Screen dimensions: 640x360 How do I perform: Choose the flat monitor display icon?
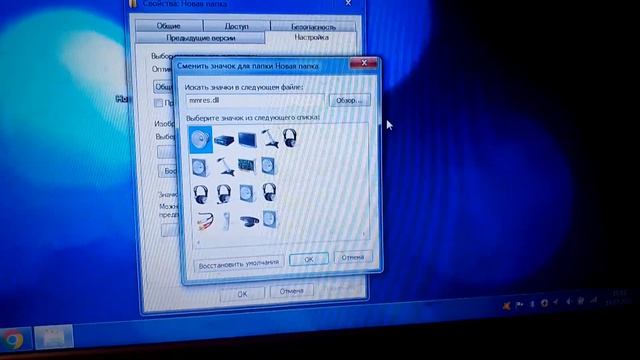(247, 139)
